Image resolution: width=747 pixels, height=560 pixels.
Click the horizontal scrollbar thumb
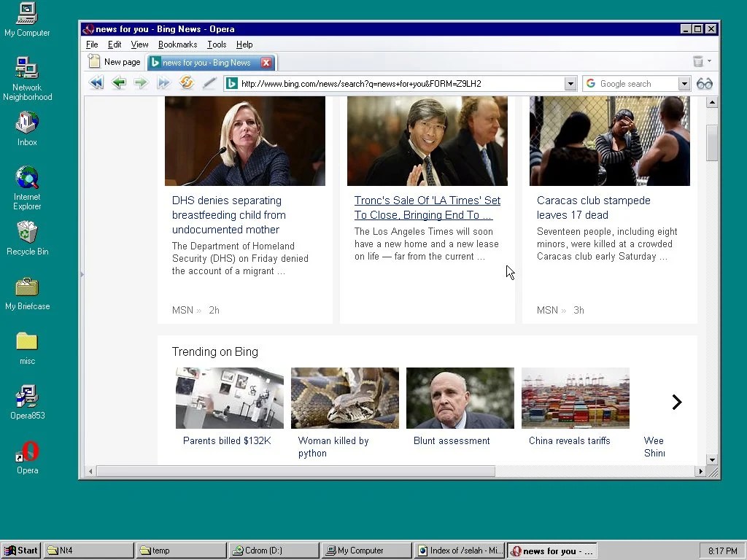point(295,472)
